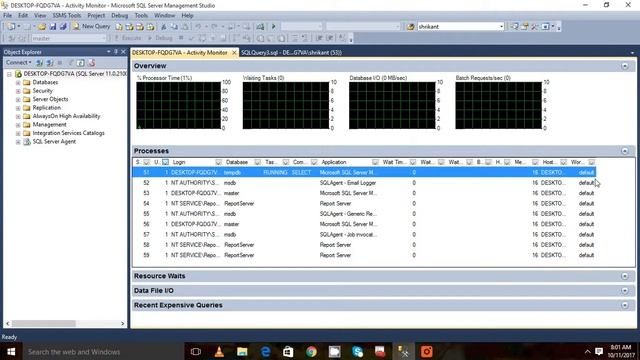The width and height of the screenshot is (640, 360).
Task: Select process row 52 SQLAgent - Email Logger
Action: (364, 183)
